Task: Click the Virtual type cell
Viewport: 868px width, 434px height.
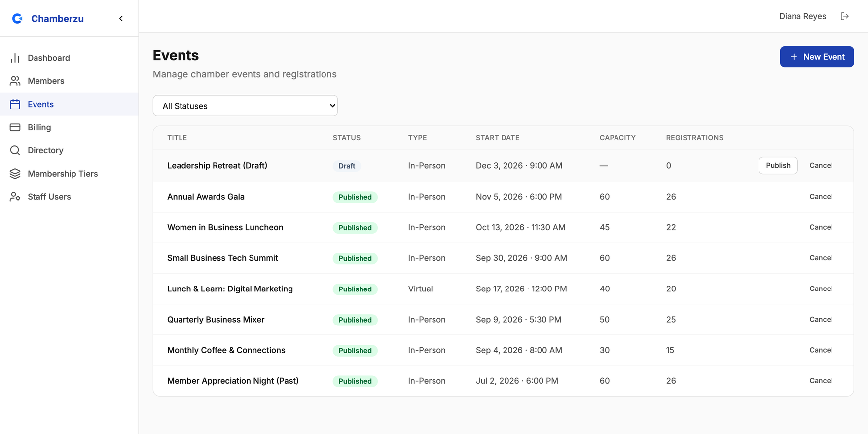Action: [x=420, y=289]
